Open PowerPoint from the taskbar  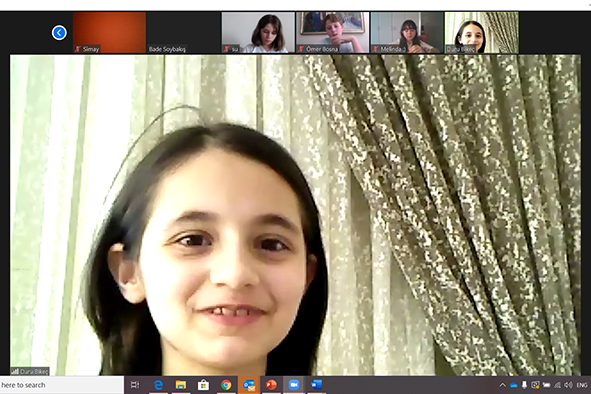pyautogui.click(x=271, y=385)
